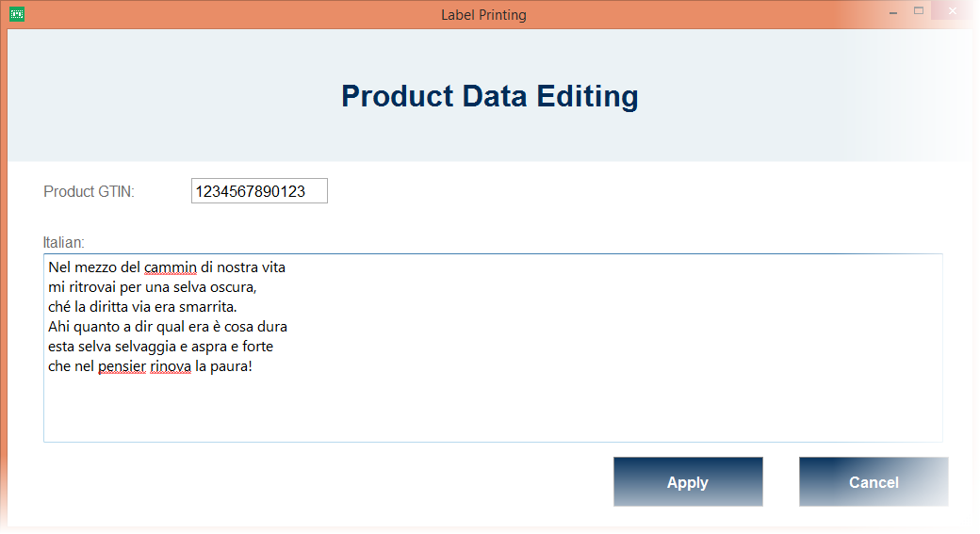The height and width of the screenshot is (534, 980).
Task: Click the underlined word "pensier"
Action: [122, 366]
